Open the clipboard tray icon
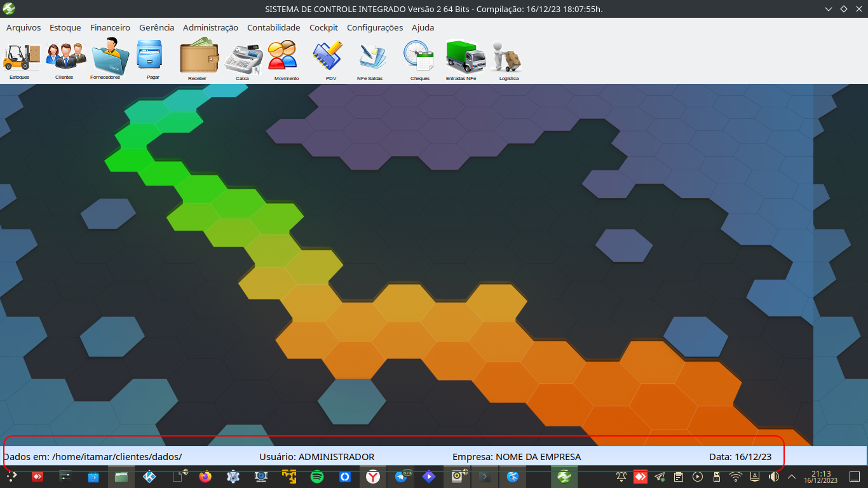Screen dimensions: 868x488 tap(679, 477)
